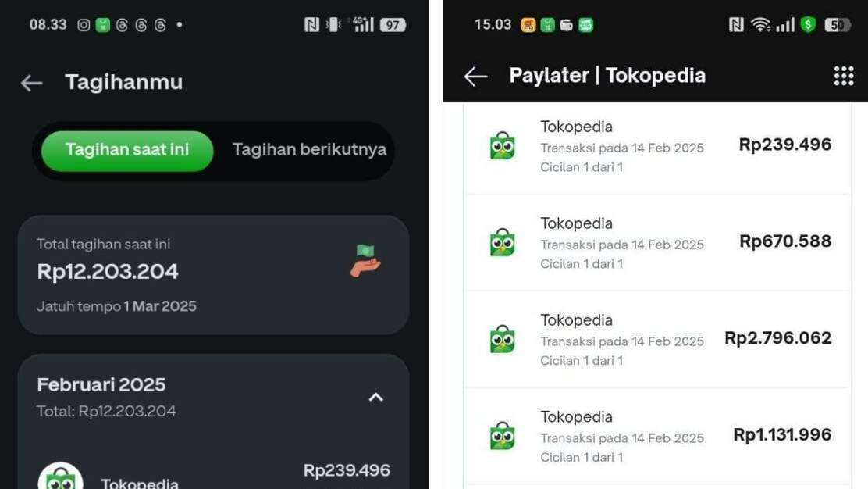Select the Tagihan saat ini tab

click(127, 151)
